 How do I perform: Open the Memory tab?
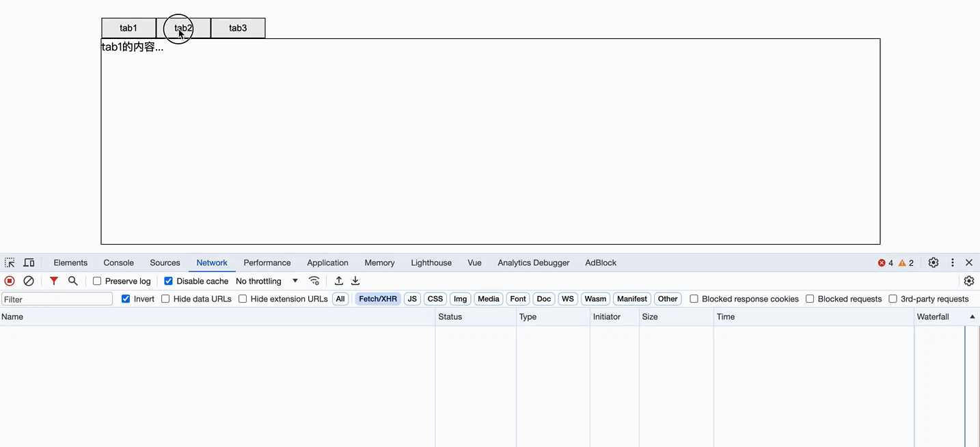[379, 262]
